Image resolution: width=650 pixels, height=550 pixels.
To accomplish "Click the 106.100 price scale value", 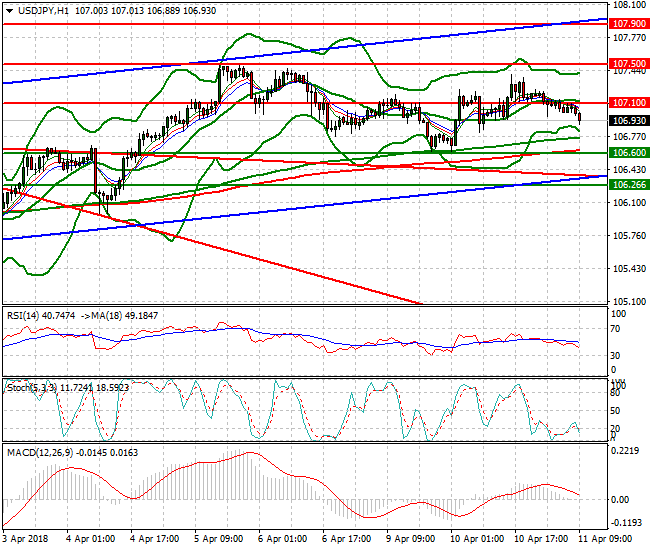I will pyautogui.click(x=629, y=203).
